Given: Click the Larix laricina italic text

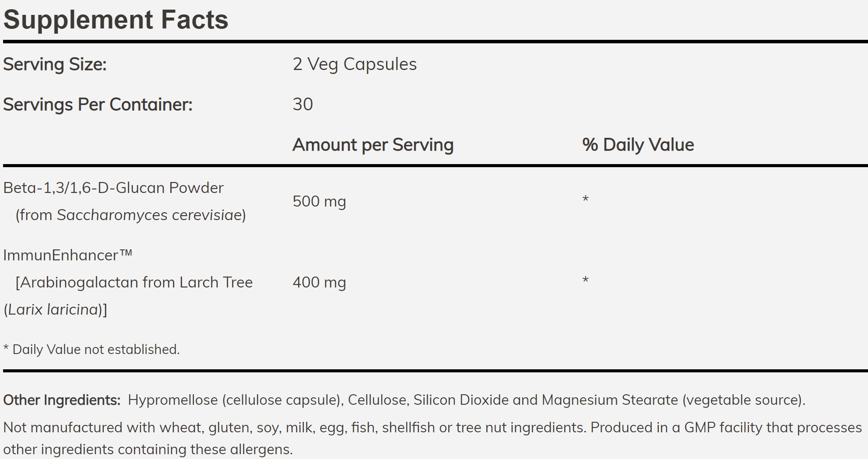Looking at the screenshot, I should pos(53,309).
